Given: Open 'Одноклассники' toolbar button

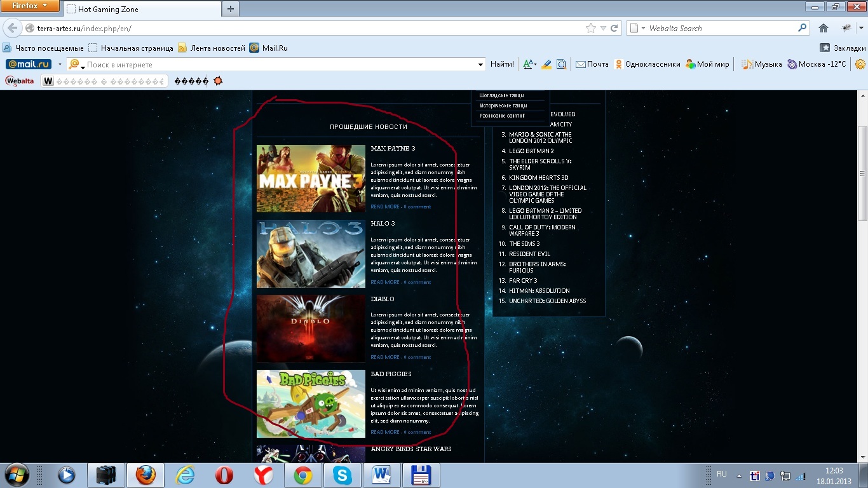Looking at the screenshot, I should click(648, 64).
